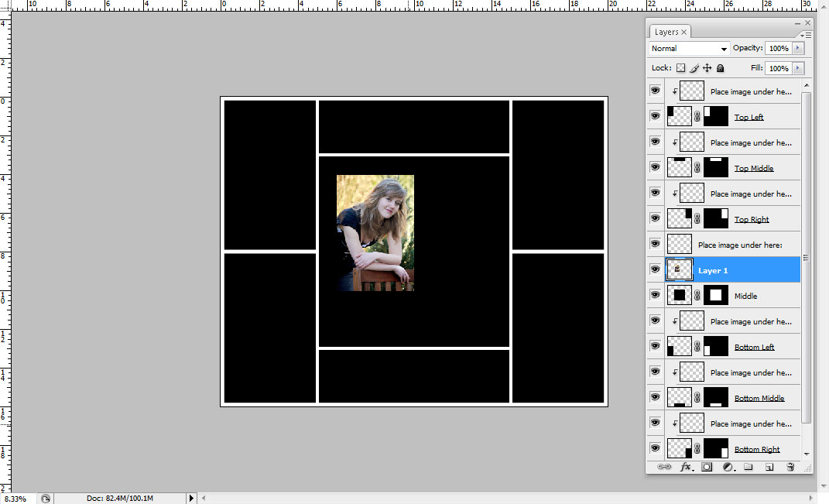
Task: Select the Middle layer name
Action: tap(745, 297)
